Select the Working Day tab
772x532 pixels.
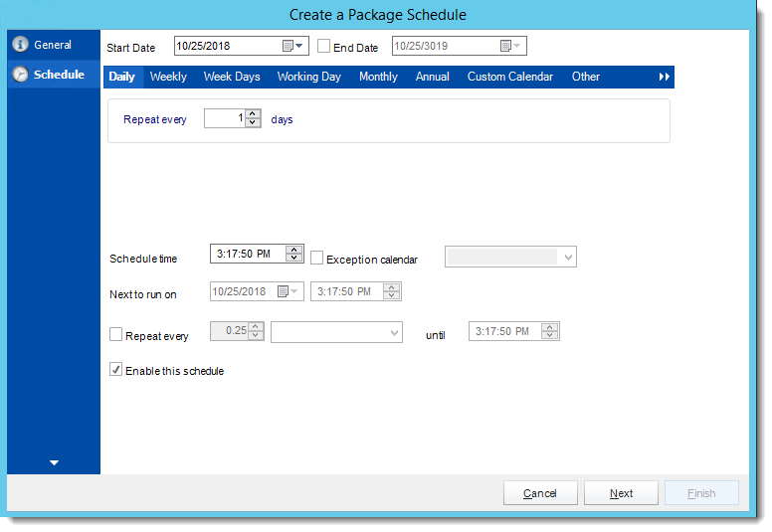[309, 77]
